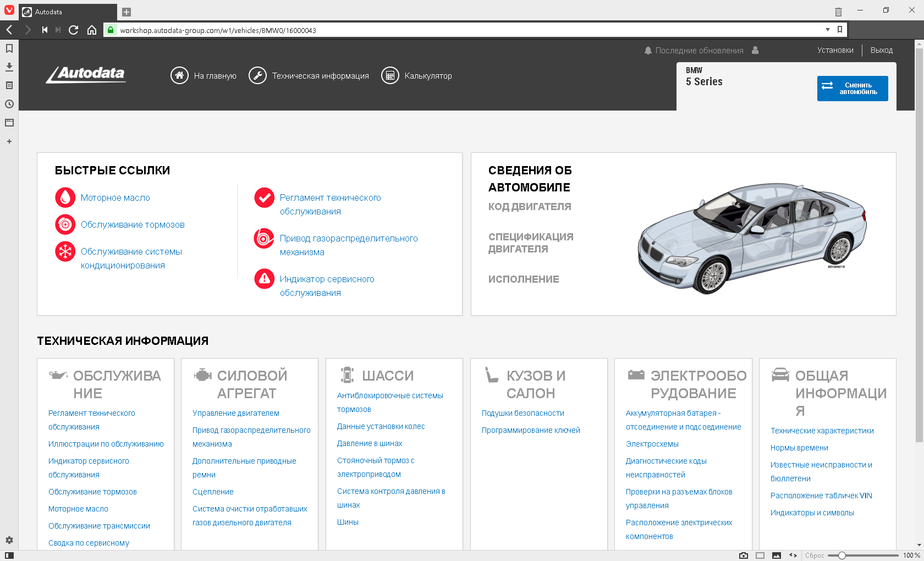Image resolution: width=924 pixels, height=561 pixels.
Task: Click Сменить автомобиль button
Action: tap(853, 89)
